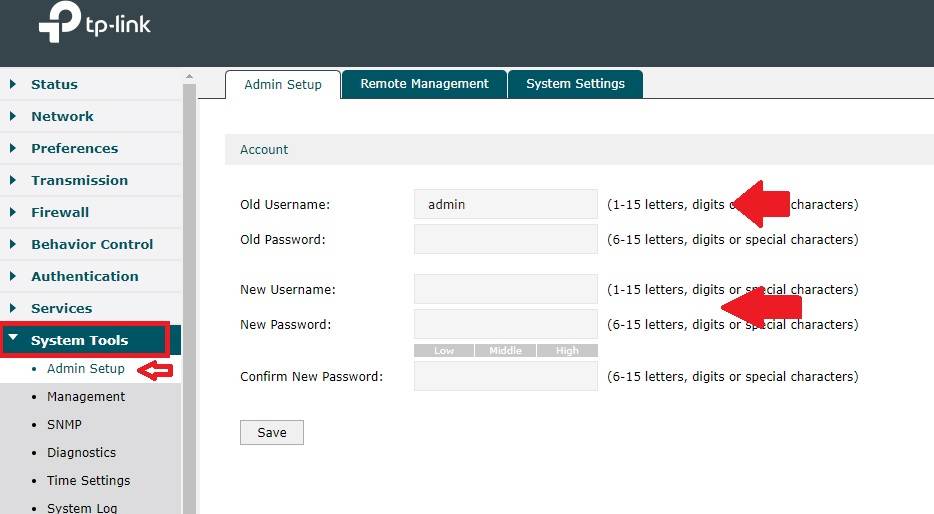
Task: Click the 'New Password:' label
Action: (285, 325)
